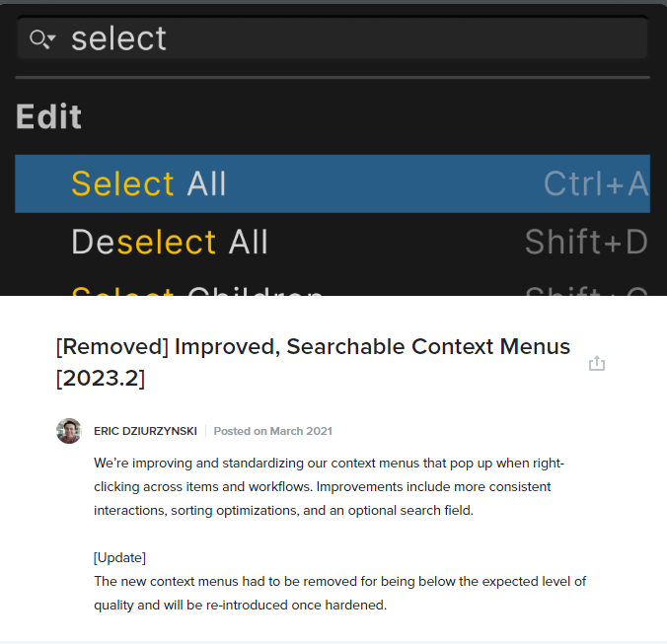Screen dimensions: 667x644
Task: Click the sentence about removed context menus
Action: click(x=339, y=593)
